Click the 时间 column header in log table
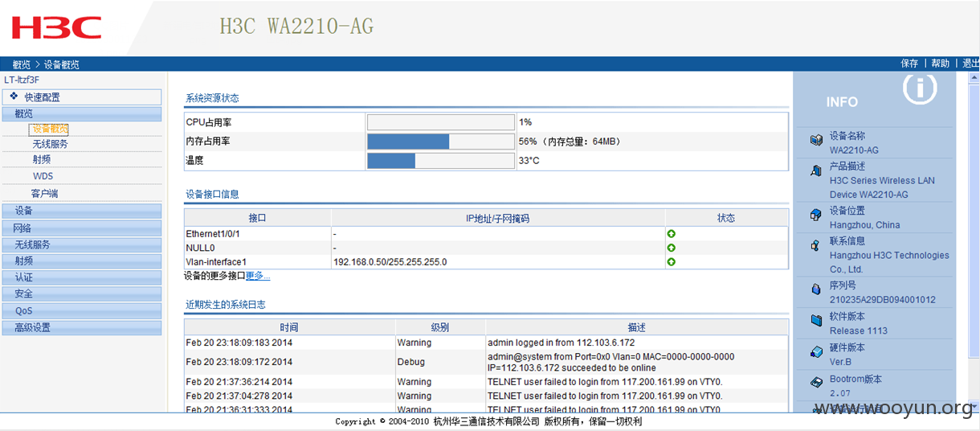The image size is (980, 431). coord(289,327)
